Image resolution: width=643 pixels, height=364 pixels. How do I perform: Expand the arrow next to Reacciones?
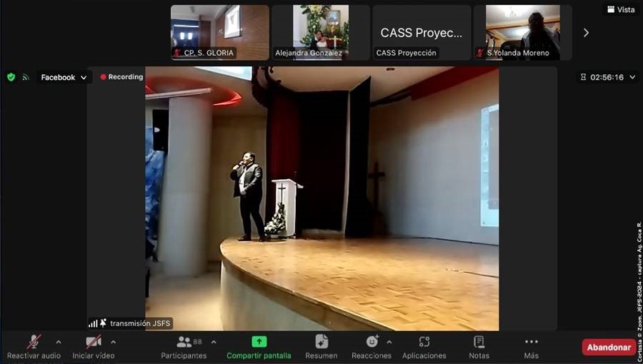[389, 342]
